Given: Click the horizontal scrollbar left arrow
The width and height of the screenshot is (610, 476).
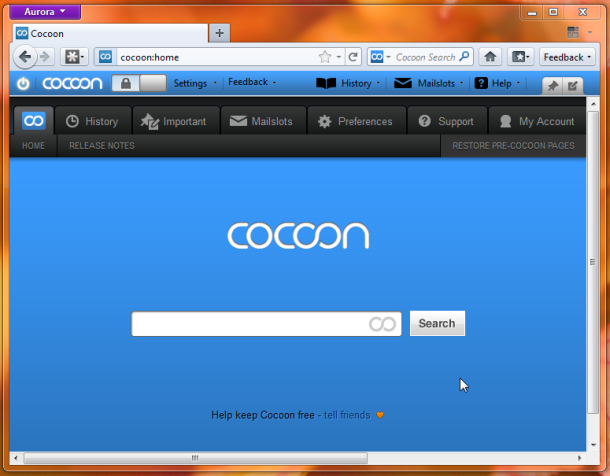Looking at the screenshot, I should [16, 458].
